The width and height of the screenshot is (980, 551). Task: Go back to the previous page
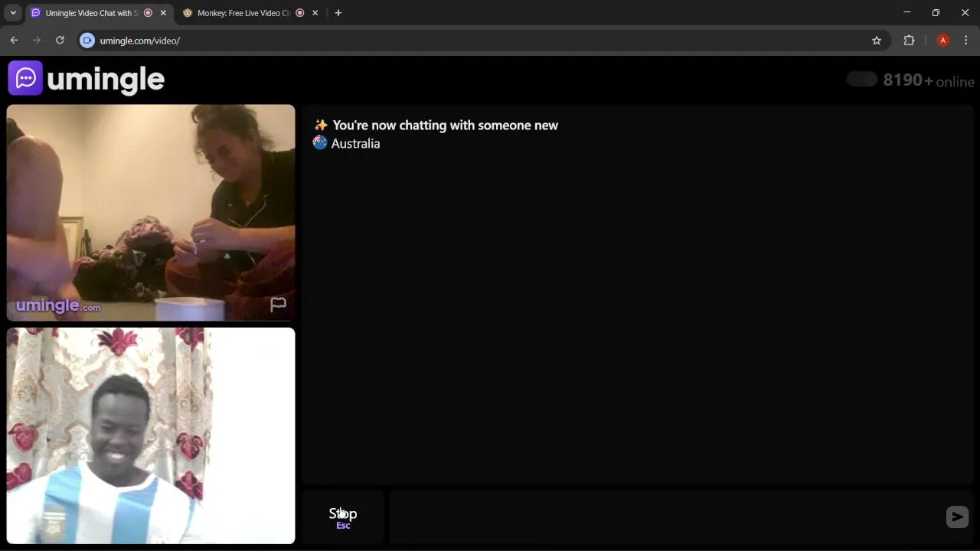pyautogui.click(x=14, y=41)
